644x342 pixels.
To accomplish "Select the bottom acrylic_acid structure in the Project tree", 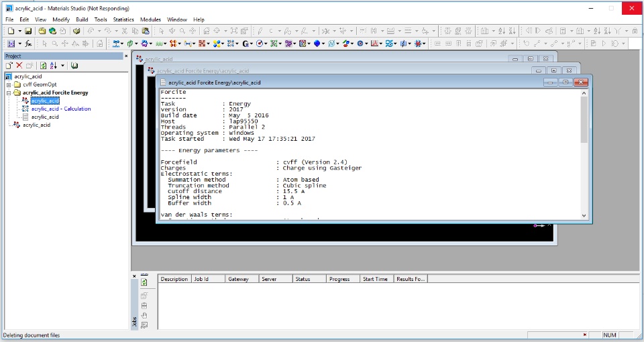I will pos(36,125).
